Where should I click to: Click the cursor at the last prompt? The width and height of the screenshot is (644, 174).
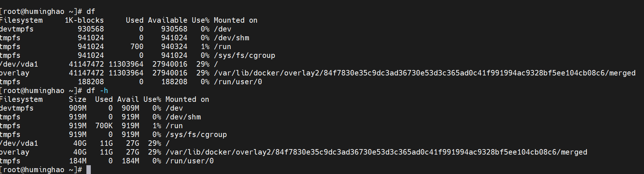point(89,170)
